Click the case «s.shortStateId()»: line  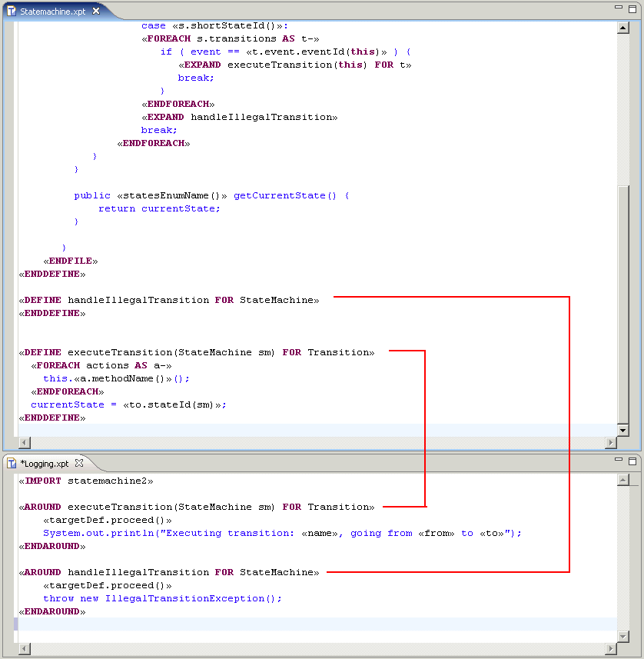(214, 25)
